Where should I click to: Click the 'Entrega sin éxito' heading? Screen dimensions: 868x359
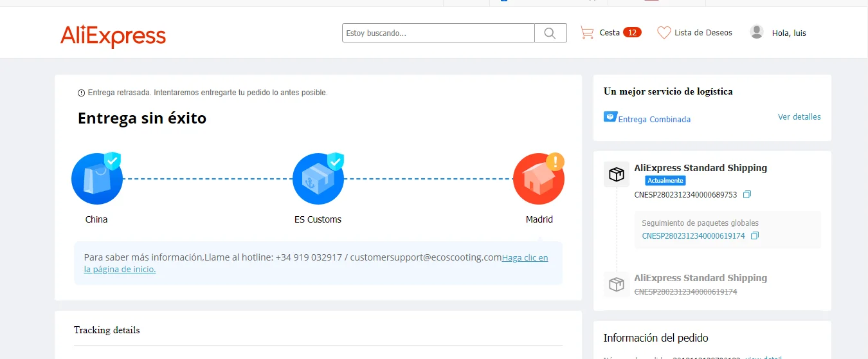(x=142, y=118)
